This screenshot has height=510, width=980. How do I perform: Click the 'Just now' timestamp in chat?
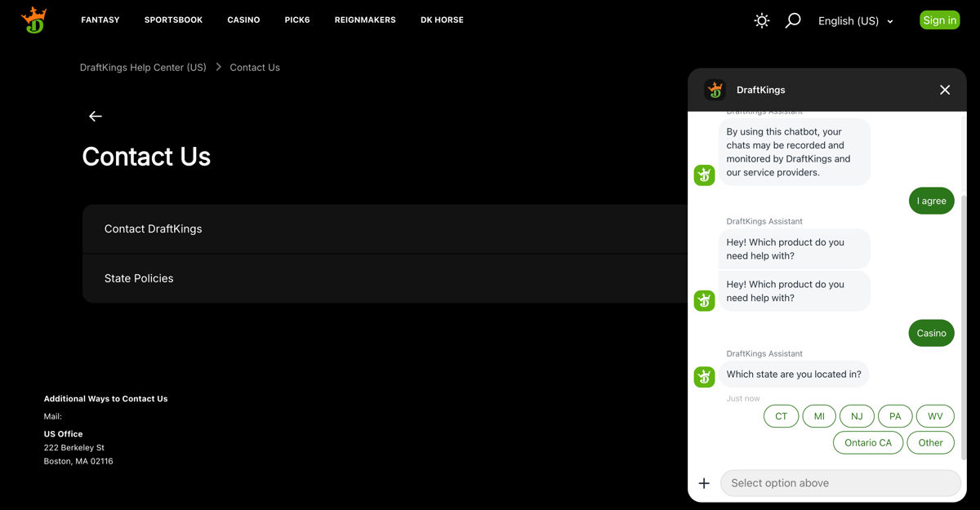click(x=743, y=398)
